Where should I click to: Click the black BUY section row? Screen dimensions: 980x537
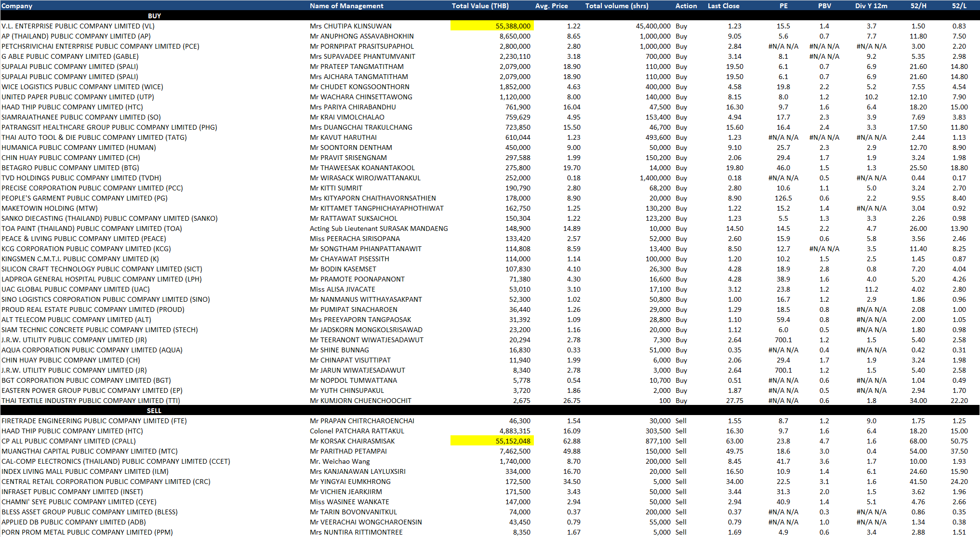pyautogui.click(x=154, y=16)
